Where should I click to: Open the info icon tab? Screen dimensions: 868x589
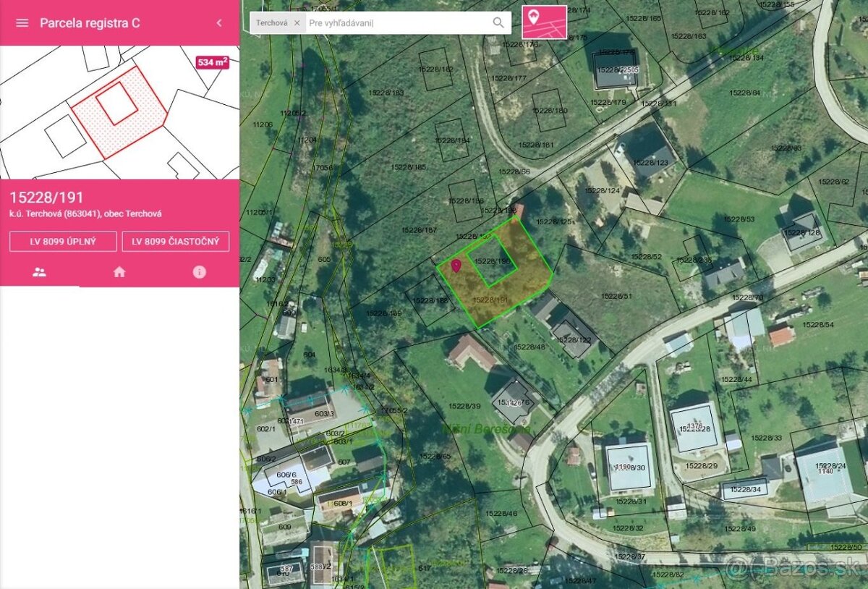(x=199, y=272)
